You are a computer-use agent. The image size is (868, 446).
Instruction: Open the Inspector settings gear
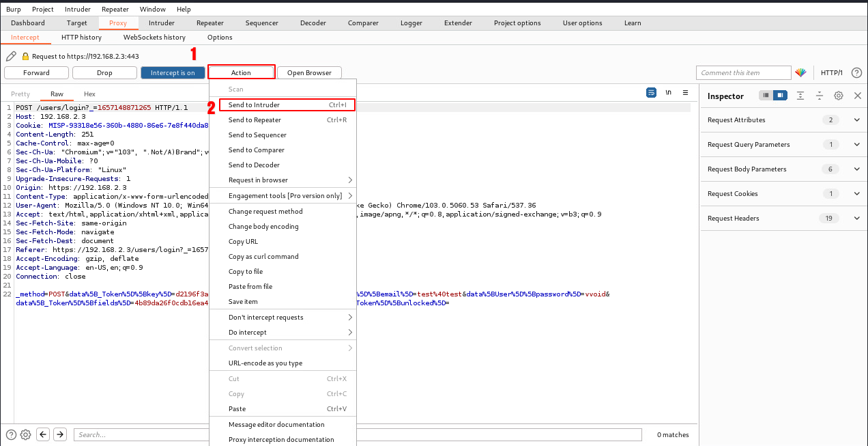coord(839,96)
